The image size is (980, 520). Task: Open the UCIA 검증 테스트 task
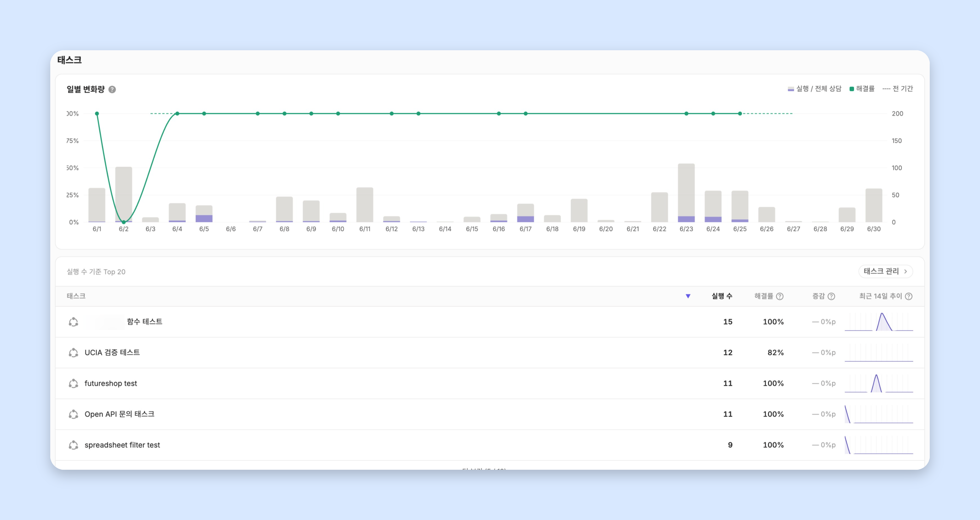[490, 353]
